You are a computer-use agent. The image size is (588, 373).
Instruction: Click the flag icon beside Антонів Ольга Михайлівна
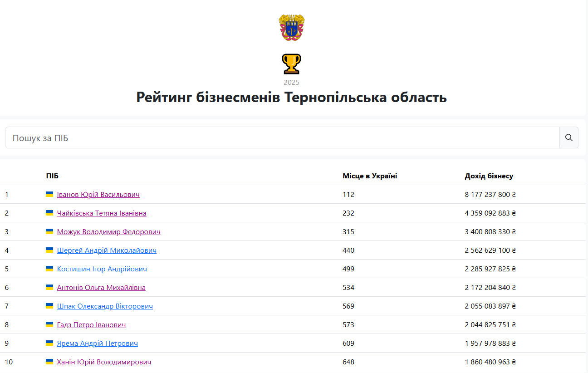pyautogui.click(x=49, y=287)
